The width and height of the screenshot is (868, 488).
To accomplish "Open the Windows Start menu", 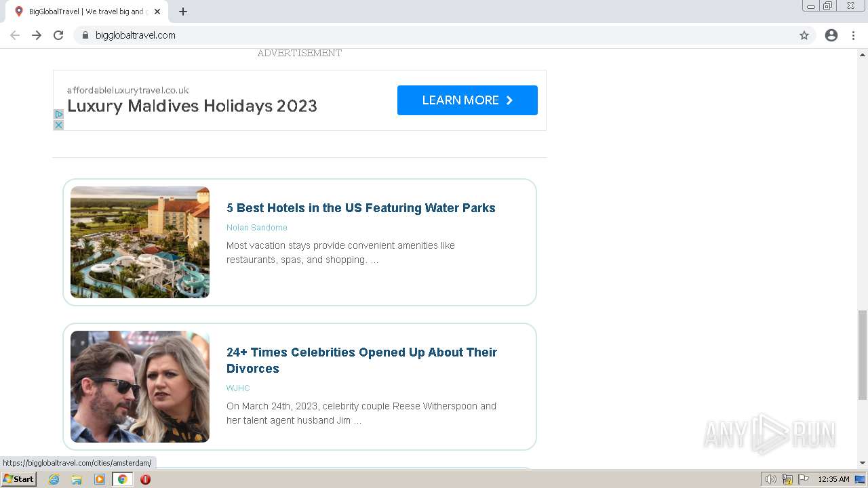I will click(x=18, y=479).
